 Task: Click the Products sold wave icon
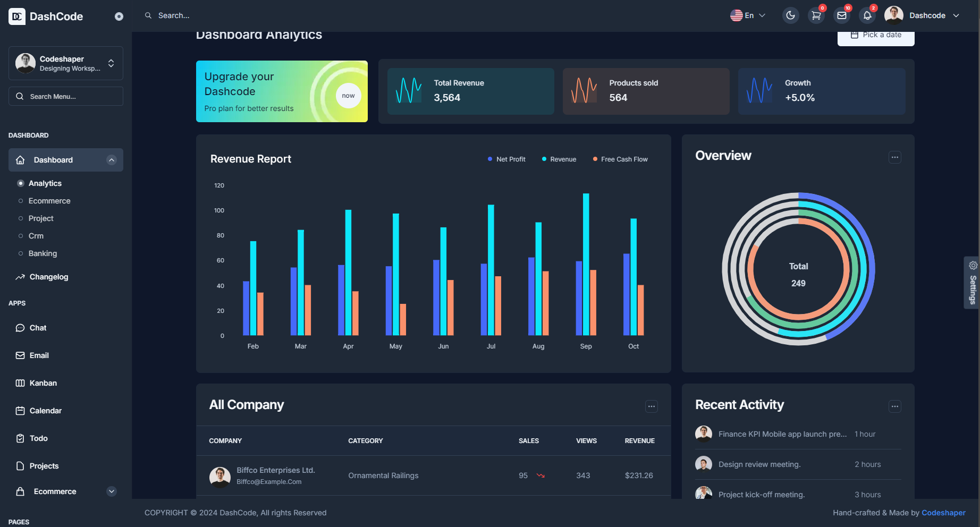pyautogui.click(x=584, y=90)
